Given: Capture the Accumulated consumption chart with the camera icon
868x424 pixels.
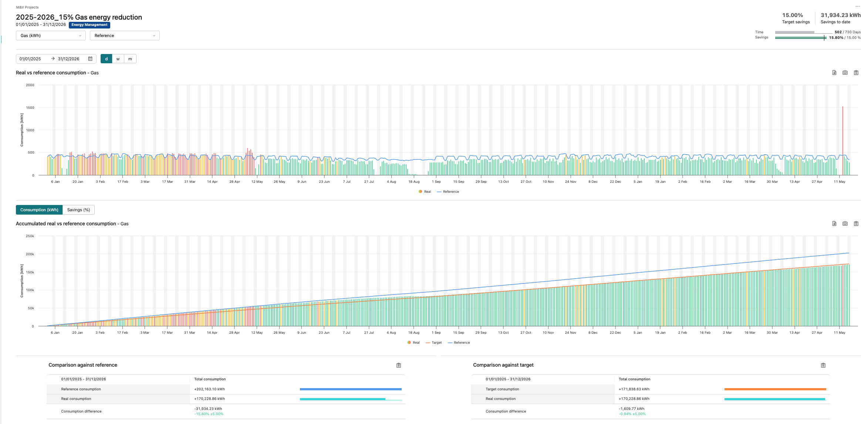Looking at the screenshot, I should pos(845,223).
